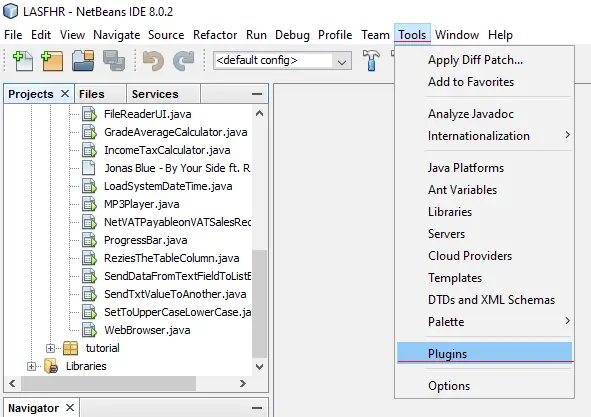Close the Projects tab
The width and height of the screenshot is (591, 417).
(x=65, y=93)
